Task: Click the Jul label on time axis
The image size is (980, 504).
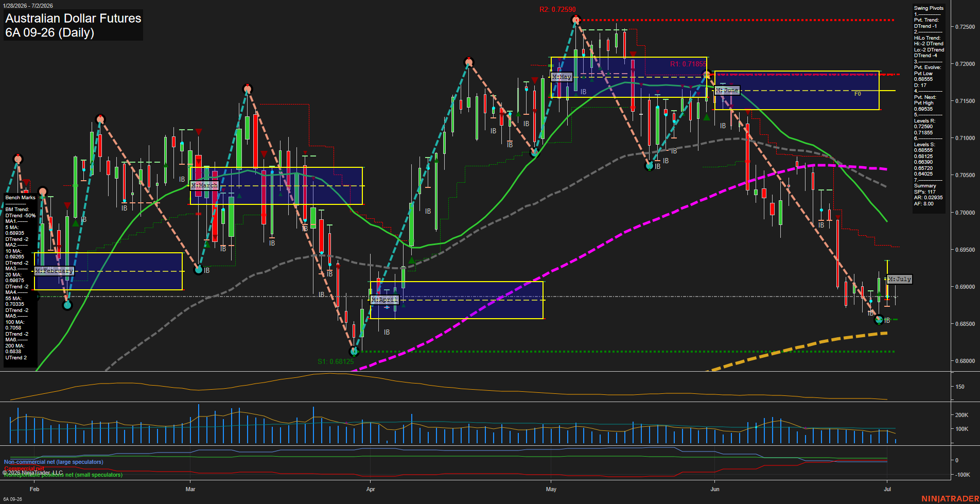Action: pyautogui.click(x=887, y=489)
